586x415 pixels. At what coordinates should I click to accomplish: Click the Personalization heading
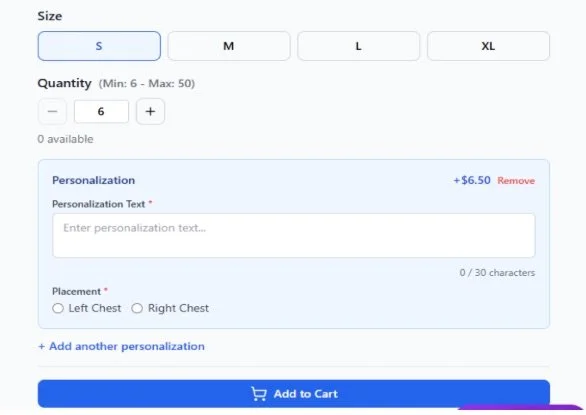(x=93, y=180)
